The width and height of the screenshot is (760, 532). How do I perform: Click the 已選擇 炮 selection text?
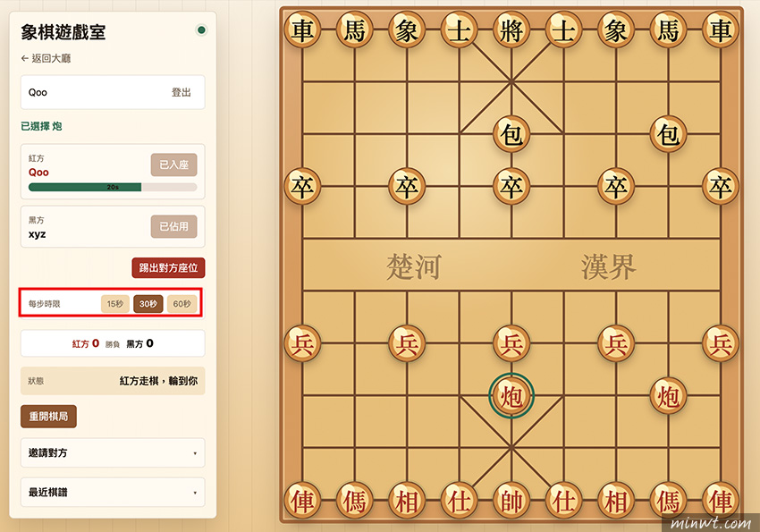pos(41,126)
